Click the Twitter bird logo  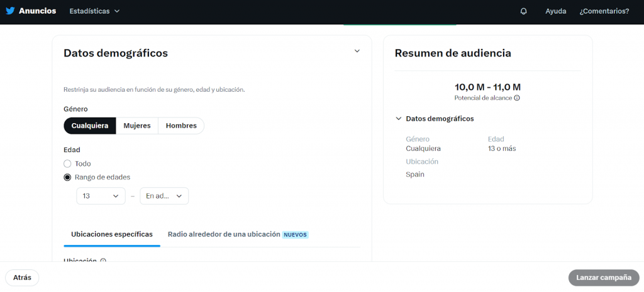10,11
